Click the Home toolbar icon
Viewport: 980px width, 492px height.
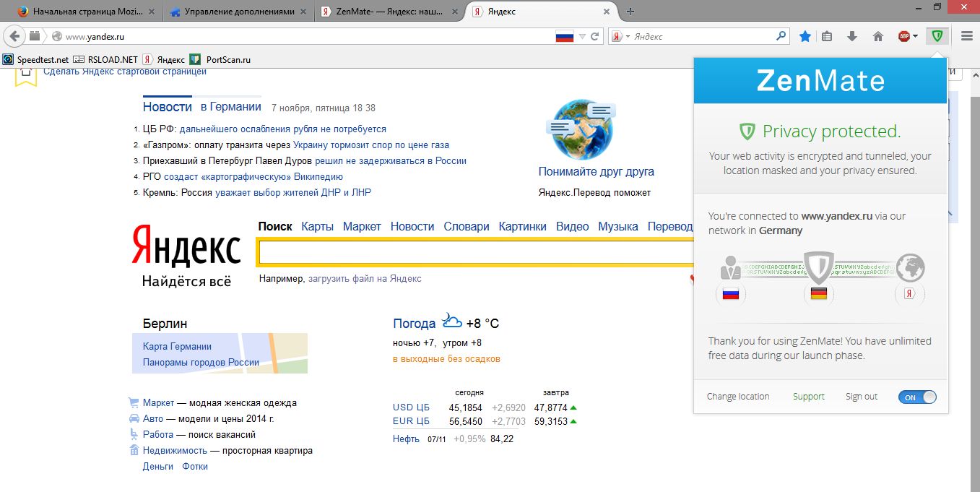pyautogui.click(x=878, y=36)
